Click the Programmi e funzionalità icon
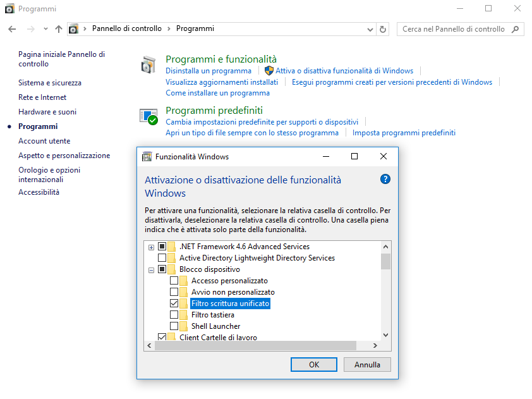532x399 pixels. pyautogui.click(x=148, y=64)
